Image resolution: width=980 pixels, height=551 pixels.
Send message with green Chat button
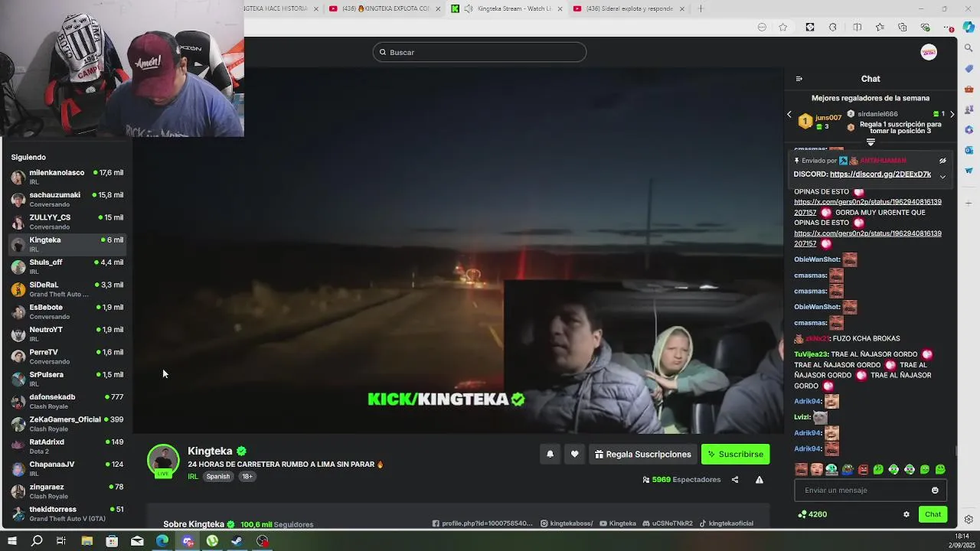[933, 514]
